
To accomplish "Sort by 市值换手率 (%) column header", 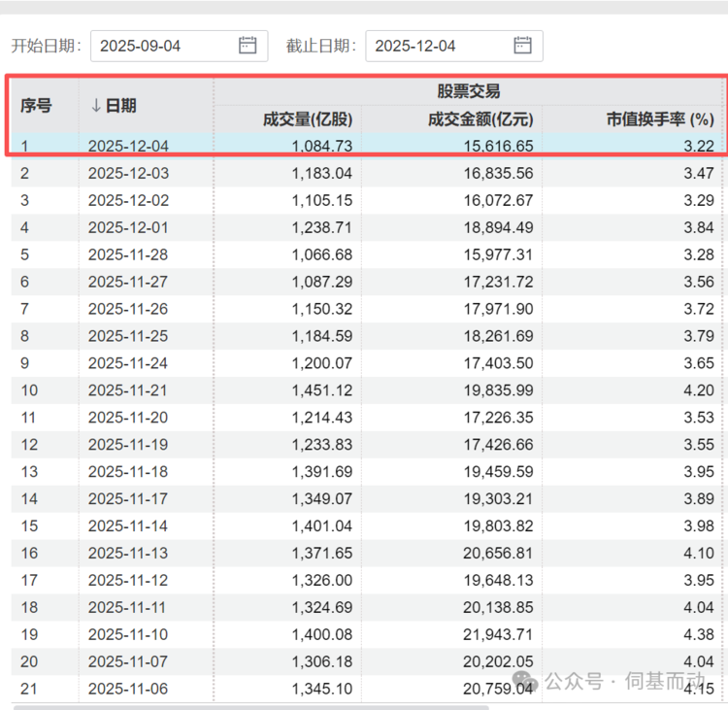I will [660, 120].
